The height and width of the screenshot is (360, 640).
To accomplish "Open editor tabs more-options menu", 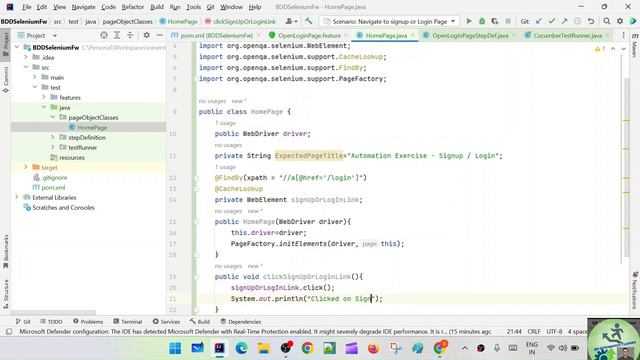I will (623, 36).
